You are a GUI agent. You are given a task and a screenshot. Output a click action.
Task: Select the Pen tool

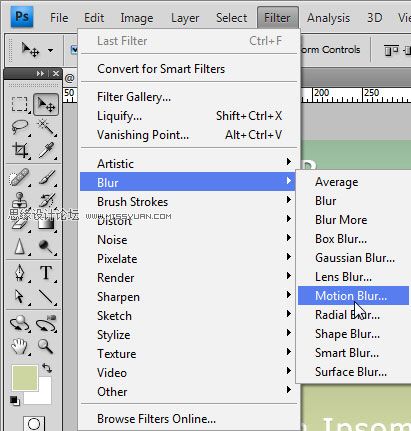(x=20, y=273)
